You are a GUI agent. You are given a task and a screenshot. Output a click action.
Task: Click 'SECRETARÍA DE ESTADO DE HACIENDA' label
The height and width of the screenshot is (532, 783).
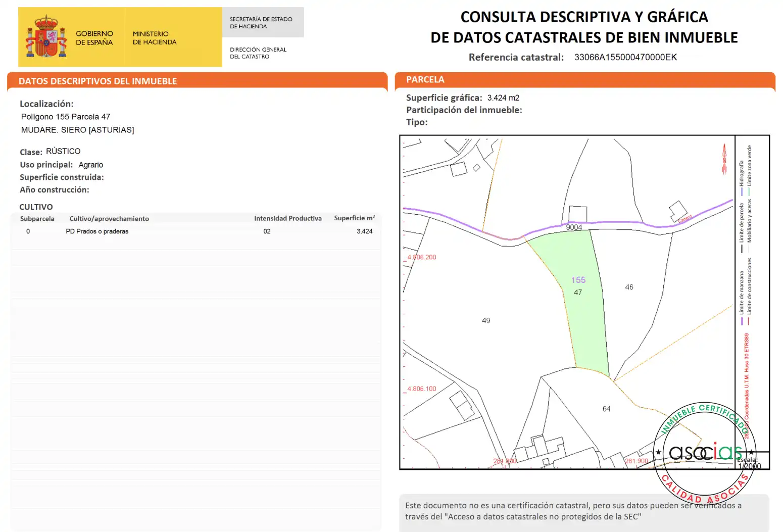tap(261, 23)
